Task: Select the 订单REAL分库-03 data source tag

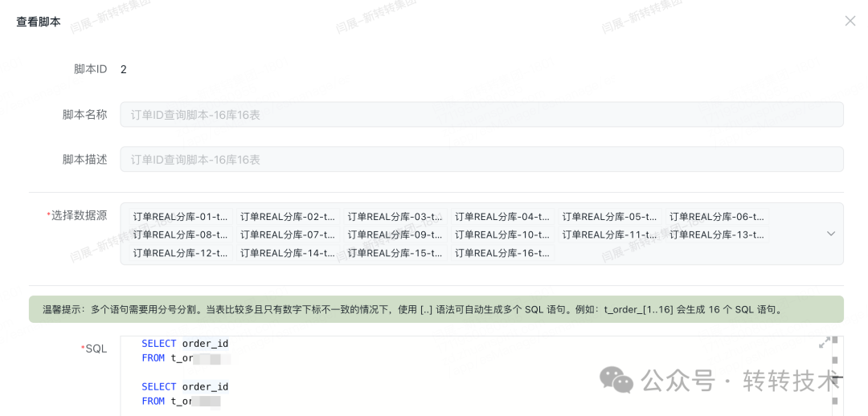Action: tap(395, 216)
